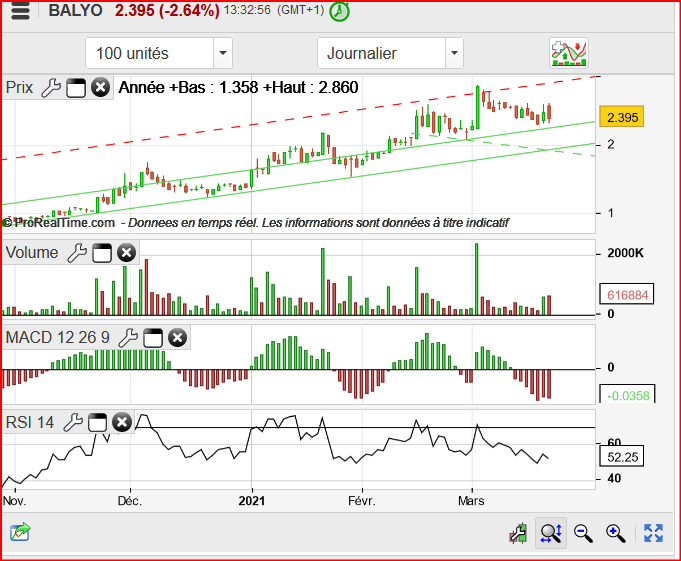The height and width of the screenshot is (561, 681).
Task: Click the 2021 date axis label
Action: pos(251,501)
